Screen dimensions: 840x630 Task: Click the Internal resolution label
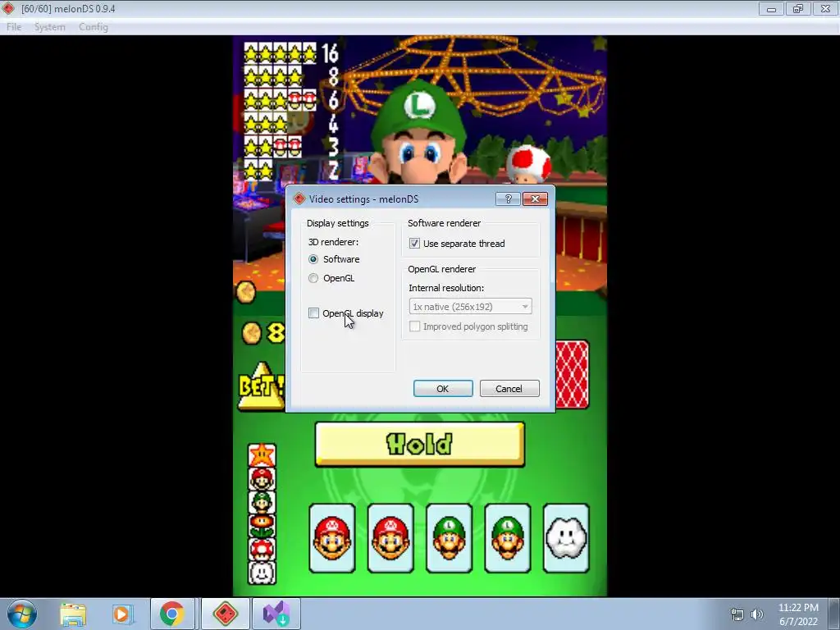tap(446, 288)
